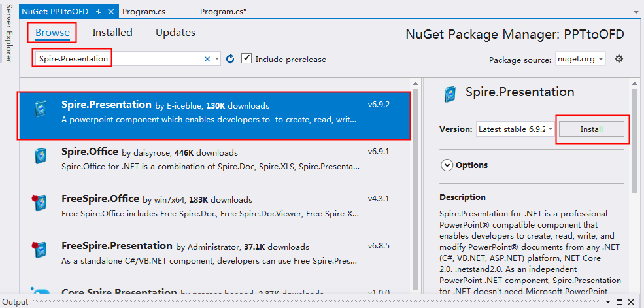Toggle Include prerelease checkbox
Screen dimensions: 644x308
pyautogui.click(x=246, y=58)
